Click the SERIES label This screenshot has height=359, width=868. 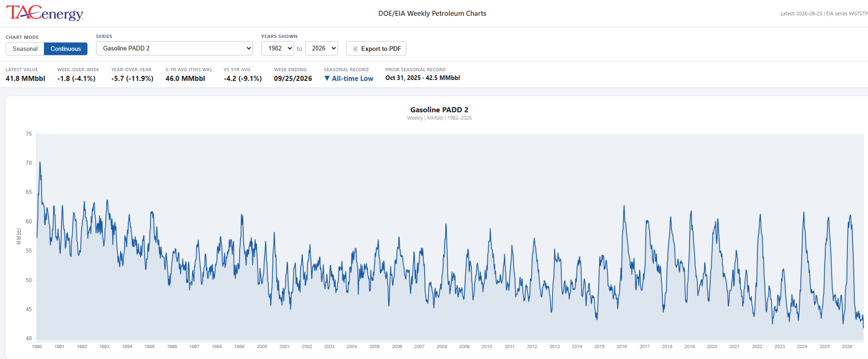(104, 36)
